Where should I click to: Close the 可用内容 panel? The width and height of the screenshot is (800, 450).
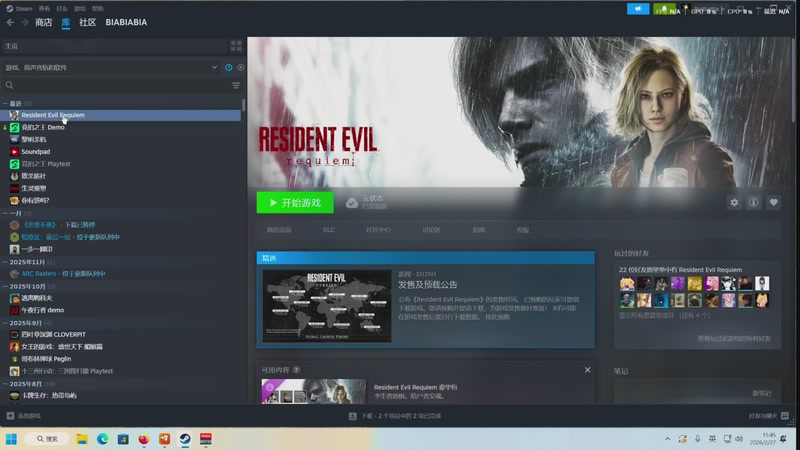click(587, 370)
